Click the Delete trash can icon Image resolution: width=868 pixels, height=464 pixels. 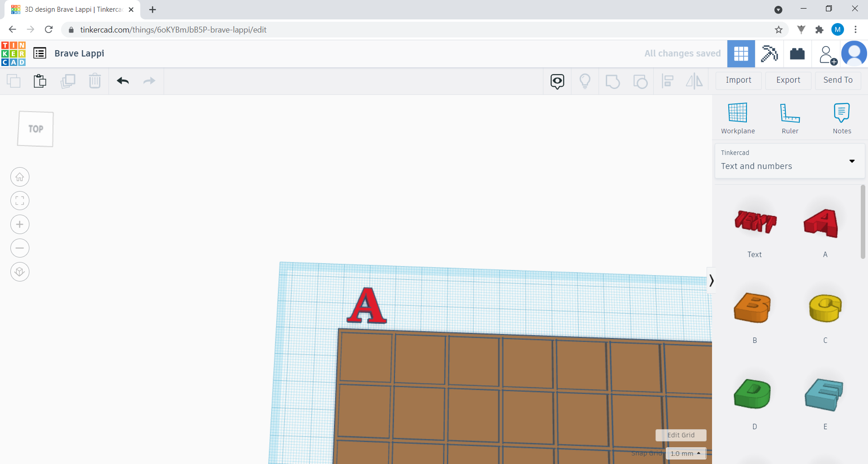pyautogui.click(x=95, y=81)
